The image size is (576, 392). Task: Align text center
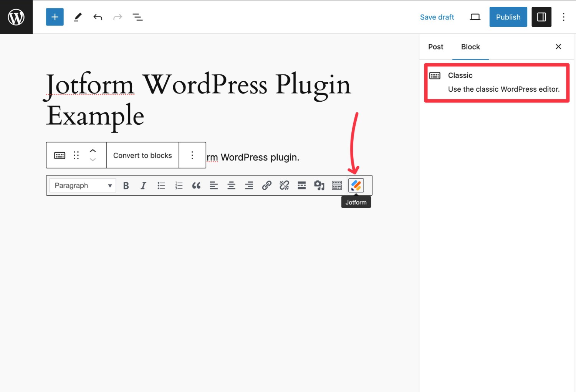coord(232,186)
